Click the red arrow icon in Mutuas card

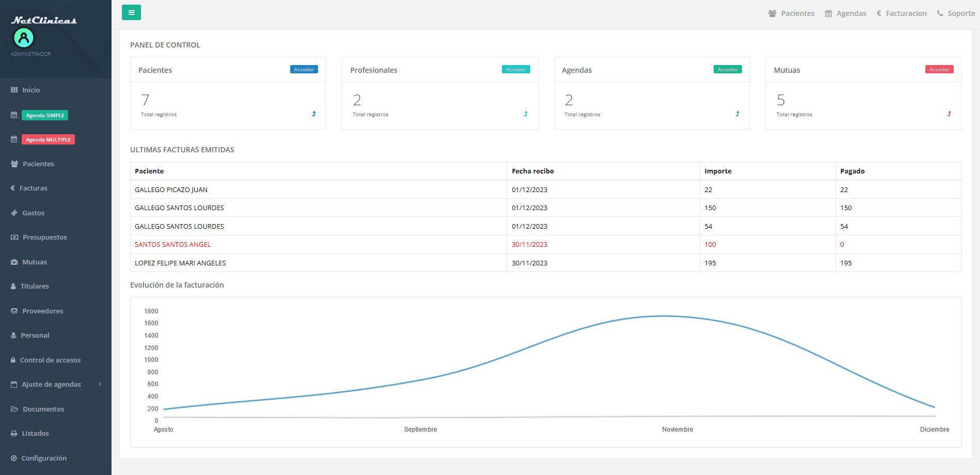click(949, 114)
